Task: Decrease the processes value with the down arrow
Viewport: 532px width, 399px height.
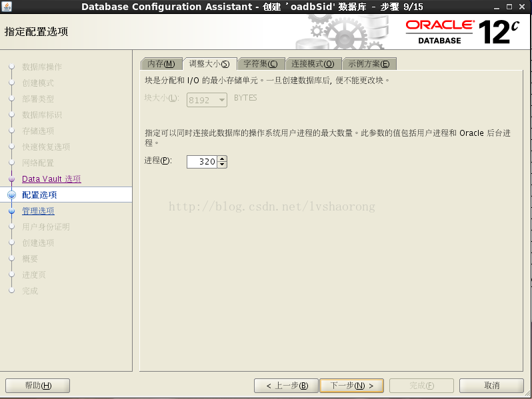Action: (222, 165)
